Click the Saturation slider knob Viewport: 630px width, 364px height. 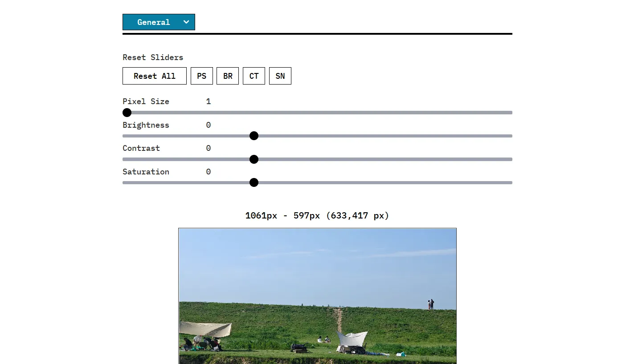(x=254, y=182)
